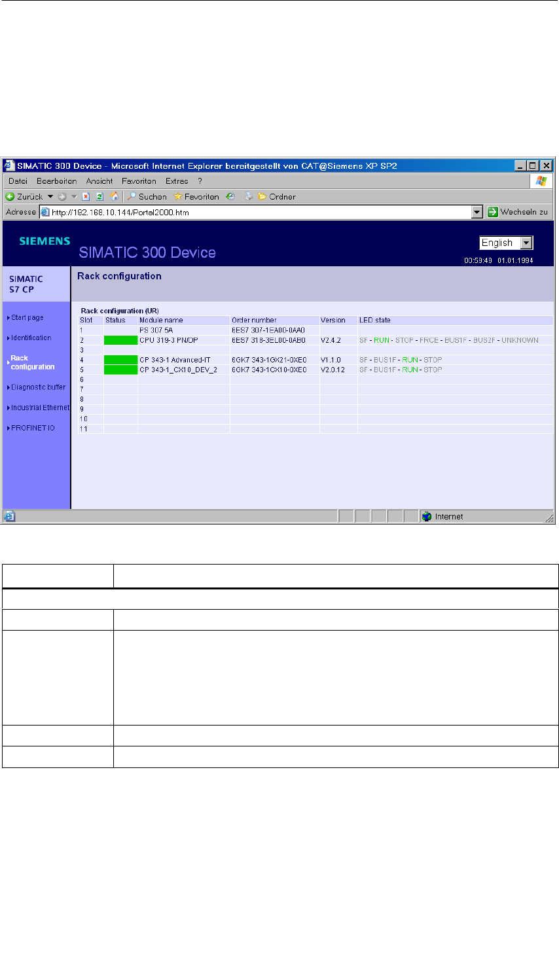Click the Zurück back button
Viewport: 559px width, 980px height.
[24, 196]
